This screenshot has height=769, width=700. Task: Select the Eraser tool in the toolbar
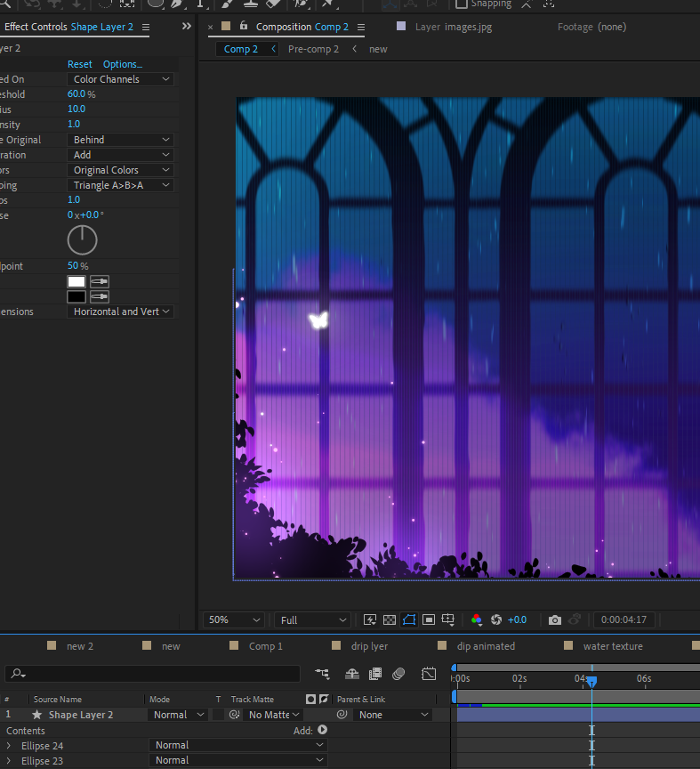coord(274,4)
